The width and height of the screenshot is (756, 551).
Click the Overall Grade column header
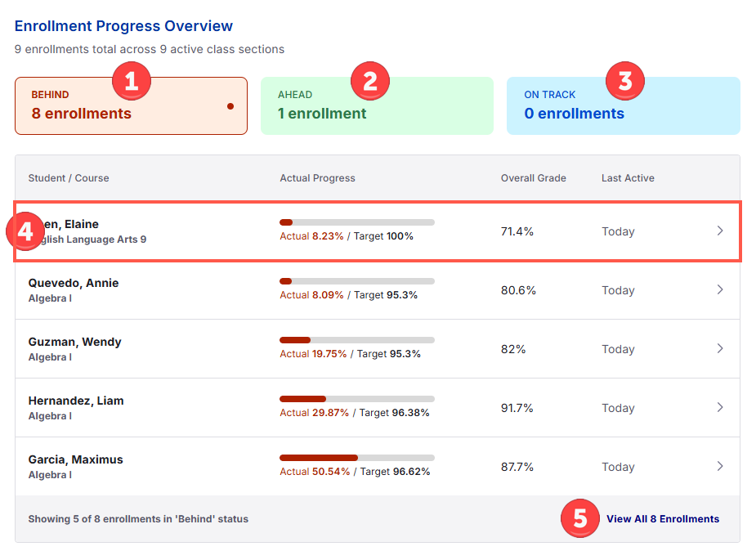click(x=533, y=178)
